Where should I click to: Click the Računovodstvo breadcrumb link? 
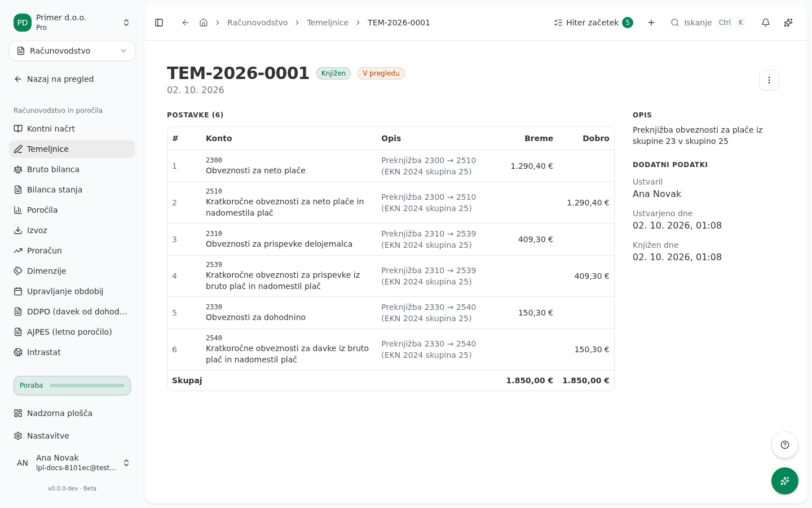tap(257, 23)
